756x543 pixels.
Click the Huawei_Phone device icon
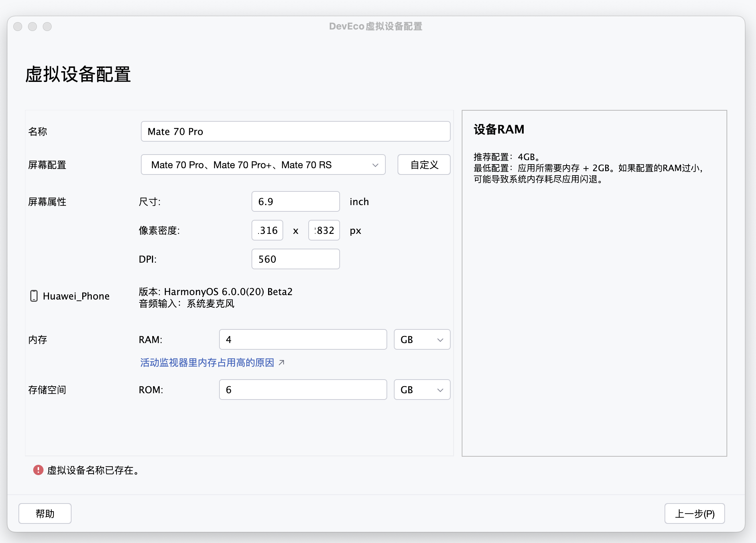click(34, 296)
